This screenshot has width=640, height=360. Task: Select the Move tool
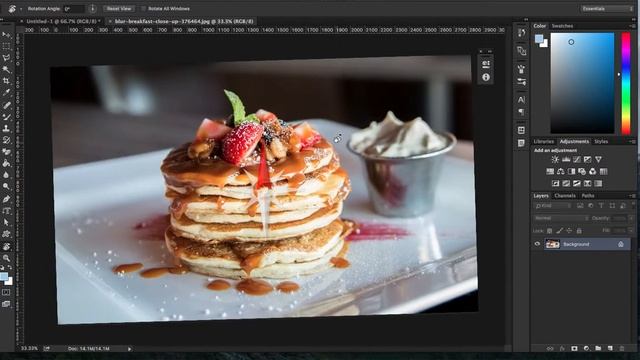[6, 35]
